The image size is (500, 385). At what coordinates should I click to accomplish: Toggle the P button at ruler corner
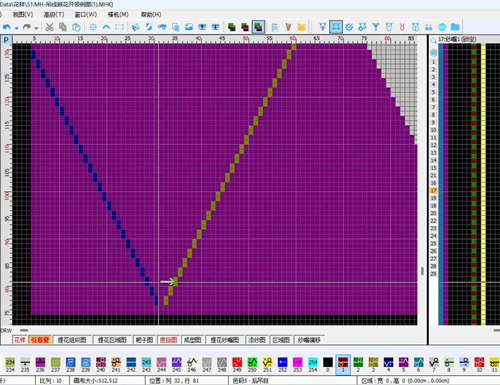pyautogui.click(x=6, y=40)
